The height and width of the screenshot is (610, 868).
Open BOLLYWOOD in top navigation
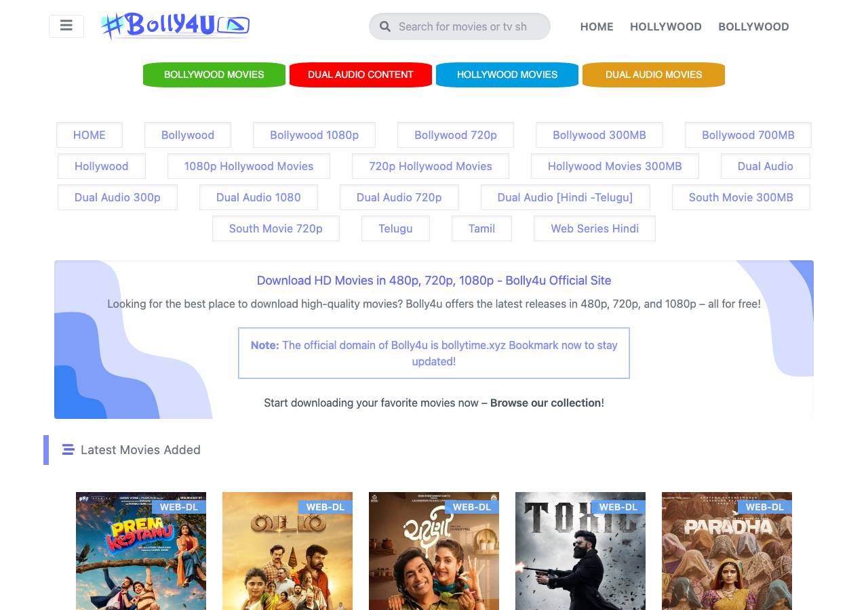pos(753,26)
